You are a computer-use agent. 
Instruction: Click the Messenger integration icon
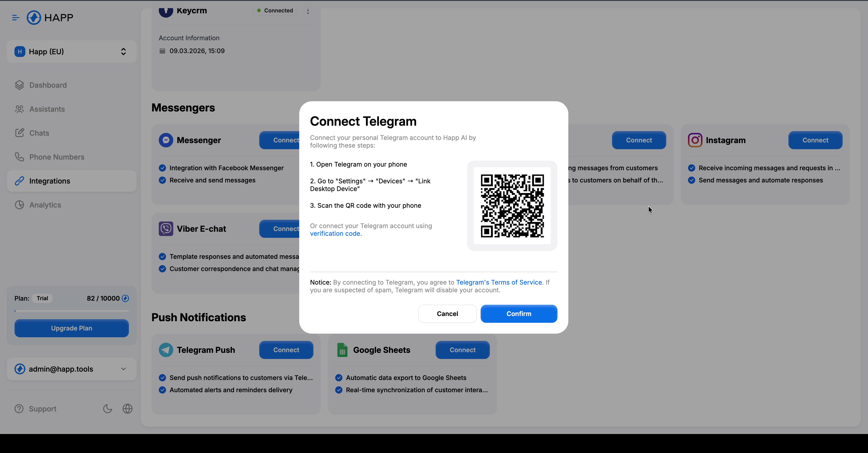166,140
